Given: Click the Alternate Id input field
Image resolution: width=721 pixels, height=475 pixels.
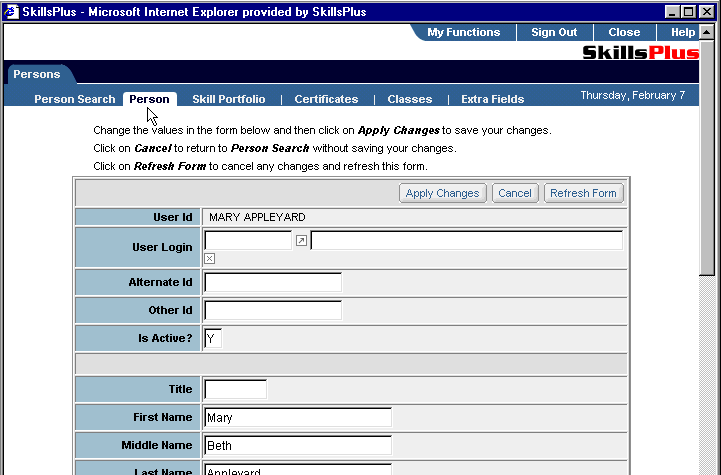Looking at the screenshot, I should coord(273,282).
